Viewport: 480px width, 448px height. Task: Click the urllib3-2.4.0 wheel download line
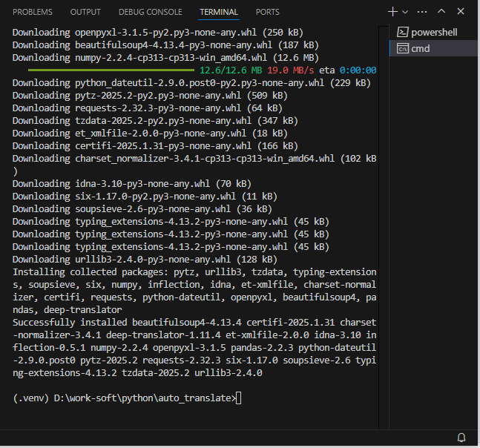pos(145,259)
